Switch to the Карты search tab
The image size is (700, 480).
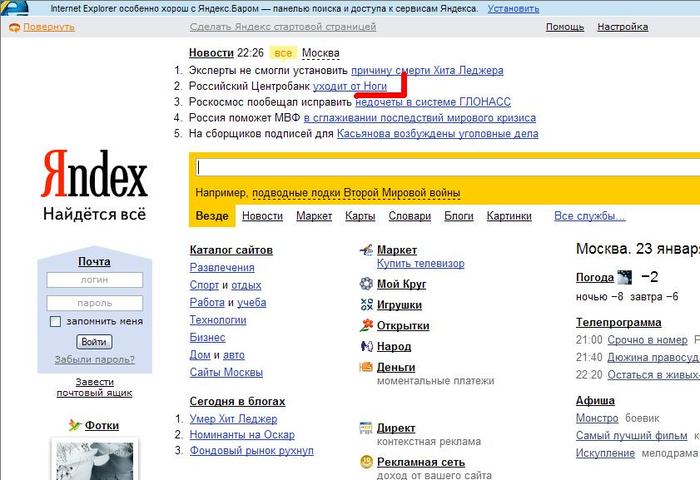(360, 216)
